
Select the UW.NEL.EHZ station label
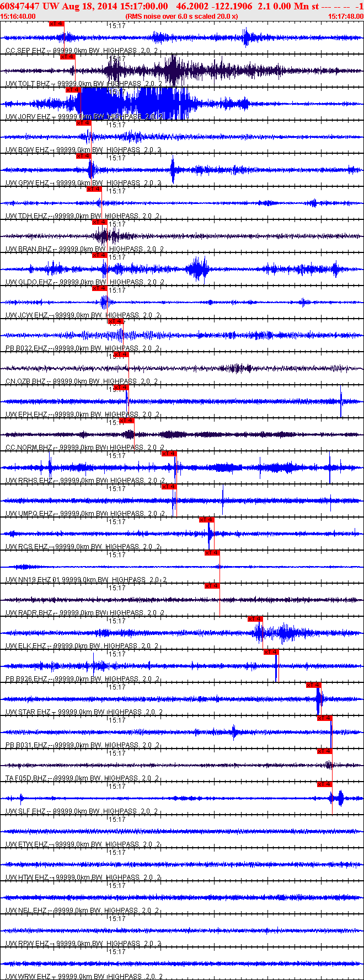coord(26,911)
